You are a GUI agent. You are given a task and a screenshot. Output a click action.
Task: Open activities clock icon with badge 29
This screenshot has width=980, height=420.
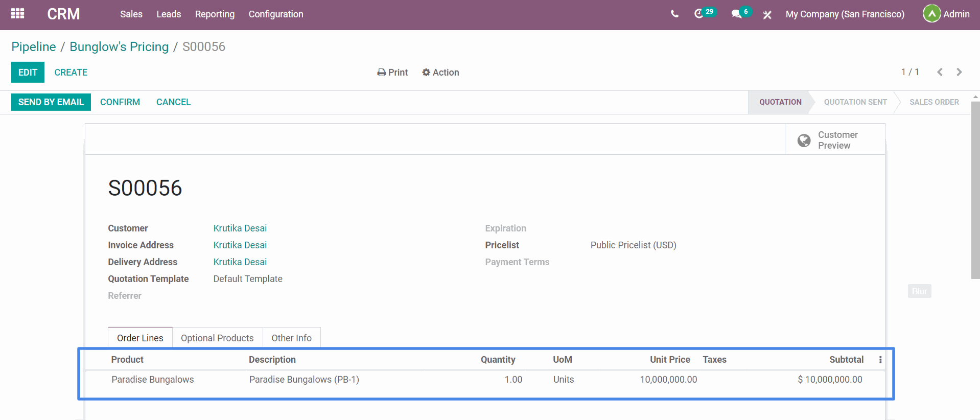tap(699, 14)
